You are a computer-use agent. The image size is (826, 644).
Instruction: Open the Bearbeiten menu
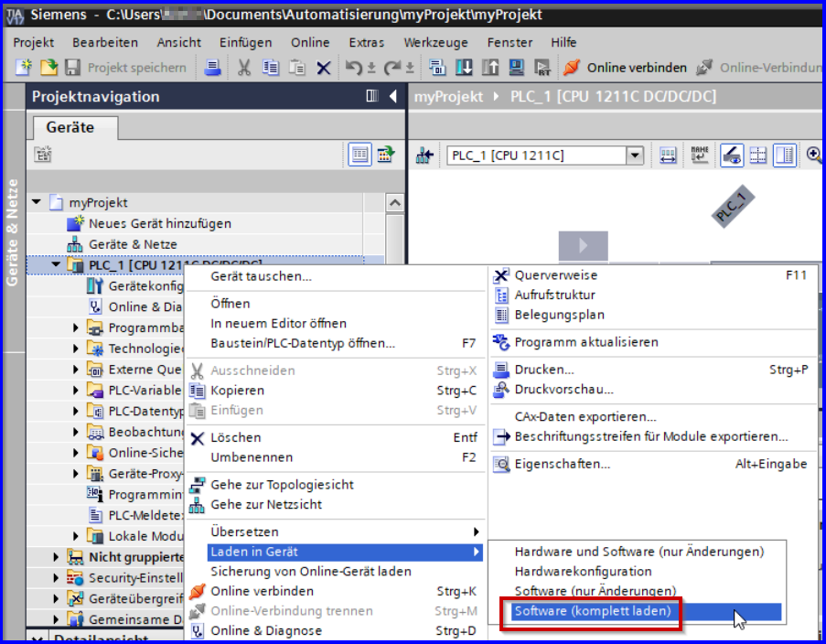(x=105, y=42)
